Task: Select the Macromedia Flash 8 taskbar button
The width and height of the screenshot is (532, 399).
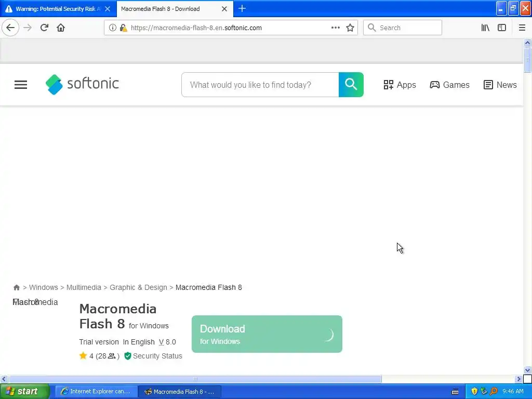Action: pos(180,392)
